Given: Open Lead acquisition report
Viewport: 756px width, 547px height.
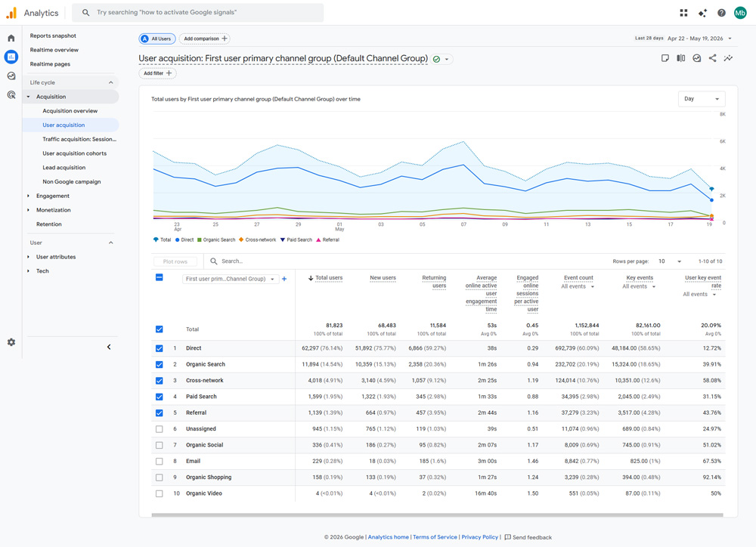Looking at the screenshot, I should [64, 168].
